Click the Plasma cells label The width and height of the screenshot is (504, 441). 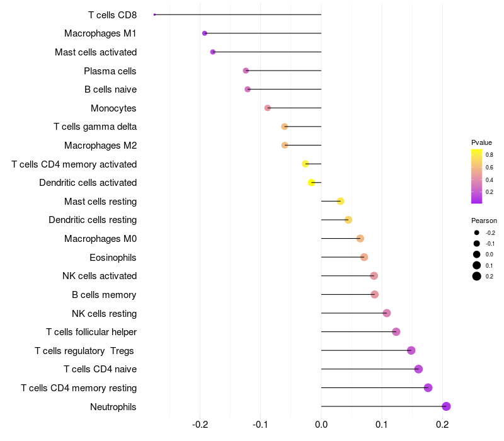(x=110, y=71)
